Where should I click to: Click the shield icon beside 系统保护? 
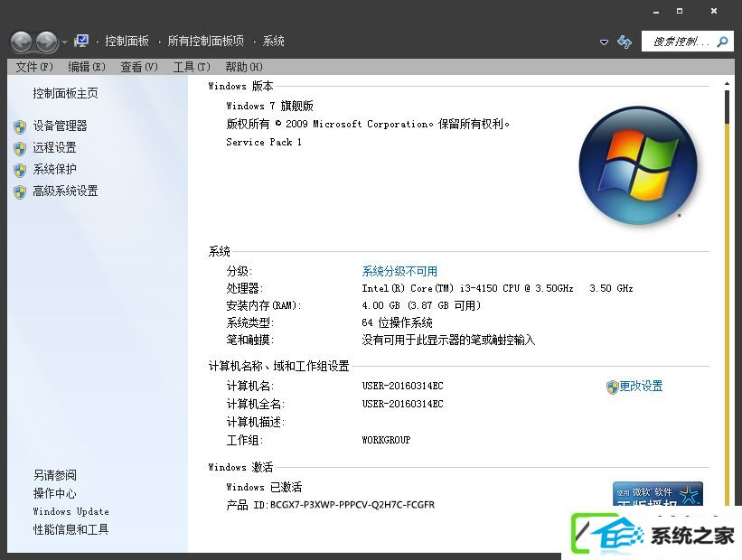tap(20, 171)
